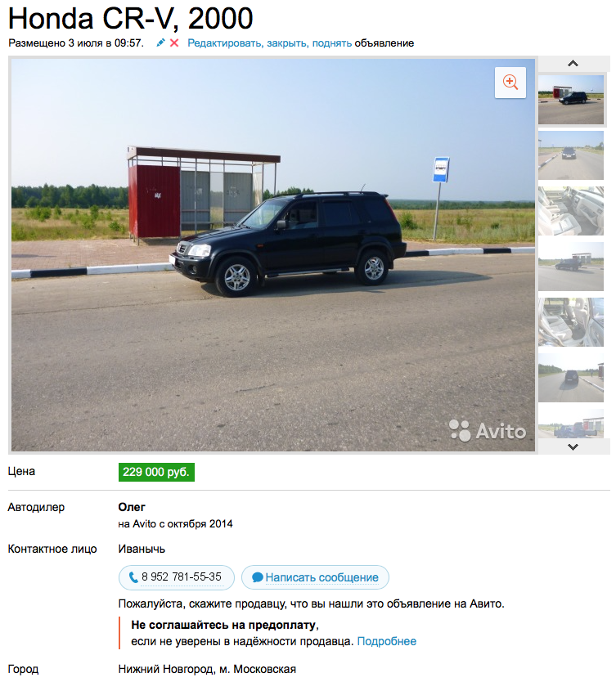Select first thumbnail with bus stop
This screenshot has width=616, height=682.
[571, 100]
